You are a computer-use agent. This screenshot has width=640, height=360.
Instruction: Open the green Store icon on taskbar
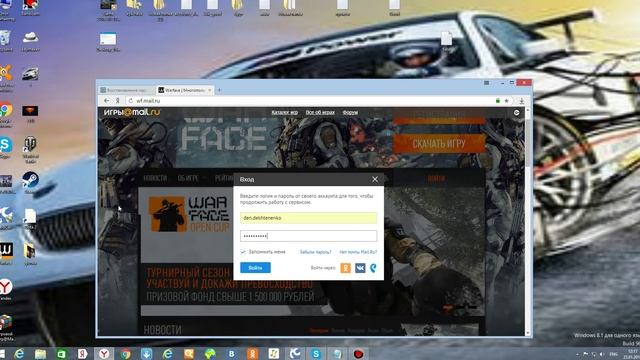pyautogui.click(x=62, y=354)
